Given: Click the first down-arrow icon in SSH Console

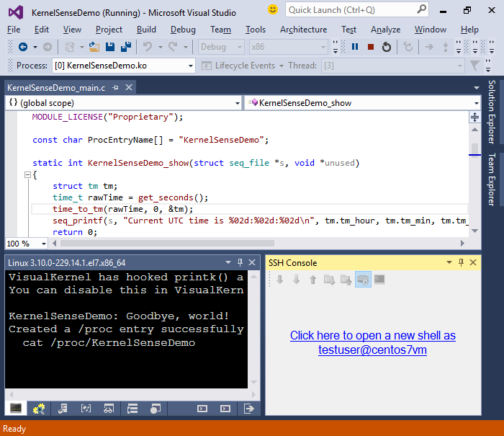Looking at the screenshot, I should coord(279,280).
